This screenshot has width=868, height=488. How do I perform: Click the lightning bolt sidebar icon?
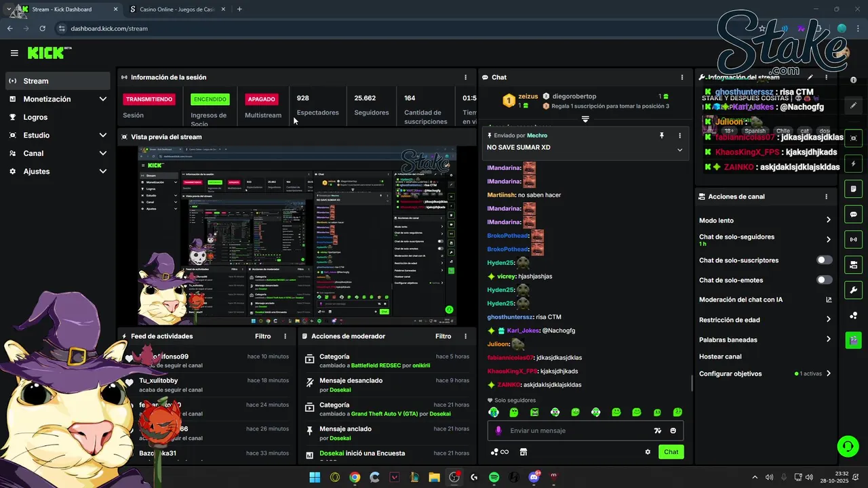pos(853,164)
